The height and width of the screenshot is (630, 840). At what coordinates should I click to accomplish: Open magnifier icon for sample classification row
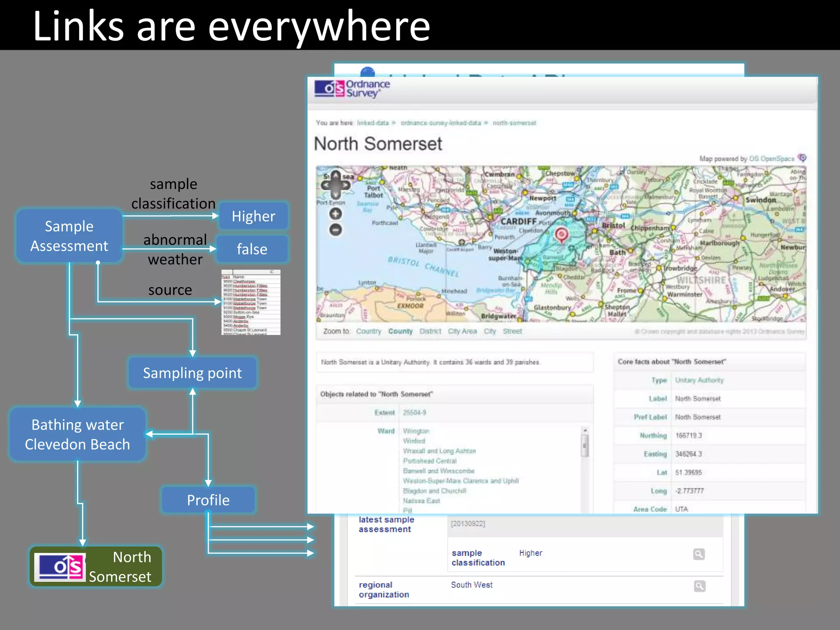(699, 555)
